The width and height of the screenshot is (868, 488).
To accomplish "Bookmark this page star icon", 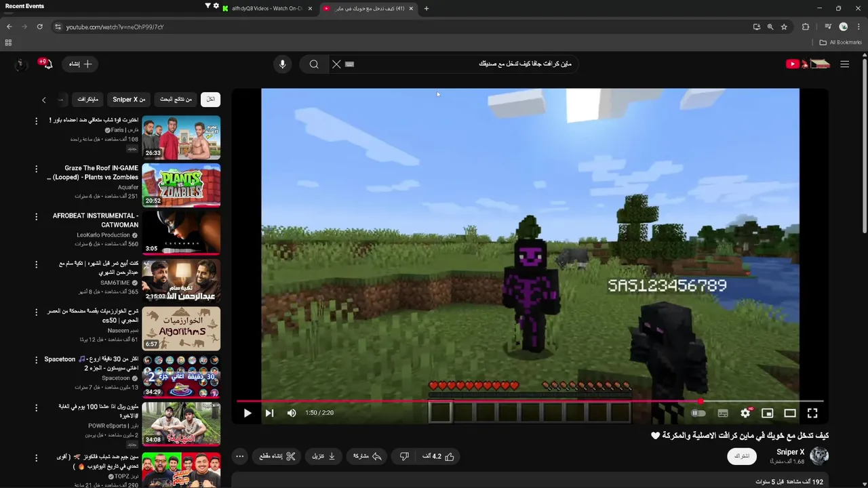I will 784,26.
